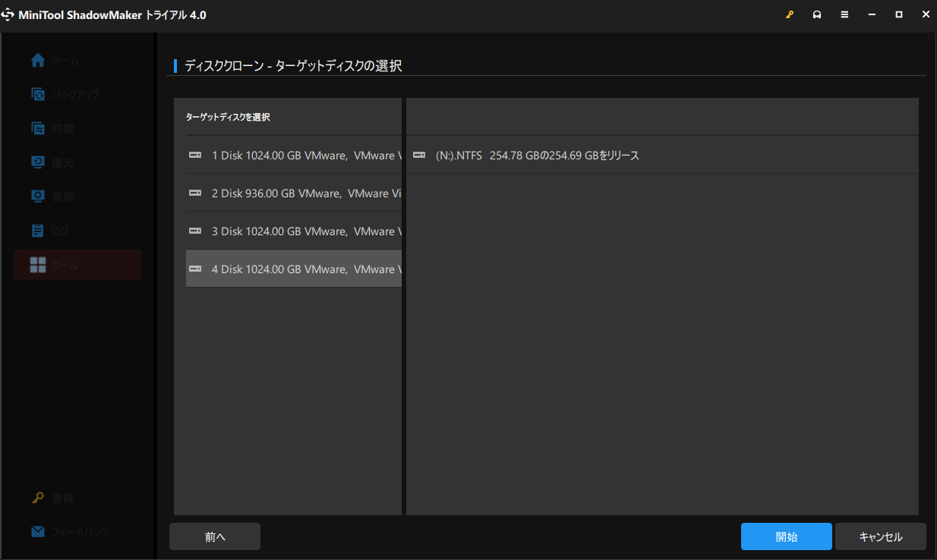Select target disk 2 Disk 936.00 GB

294,193
